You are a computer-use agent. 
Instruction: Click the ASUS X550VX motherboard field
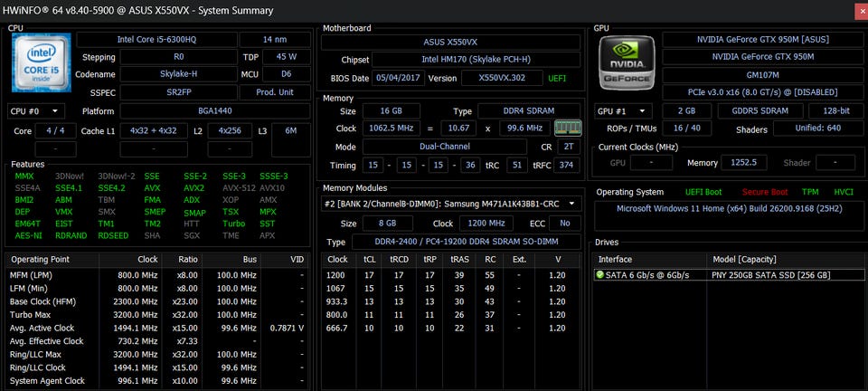pyautogui.click(x=450, y=43)
